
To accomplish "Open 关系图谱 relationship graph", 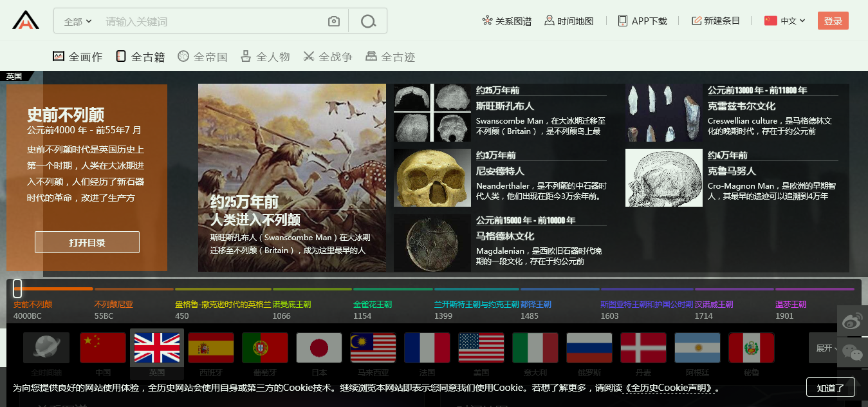I will point(506,21).
